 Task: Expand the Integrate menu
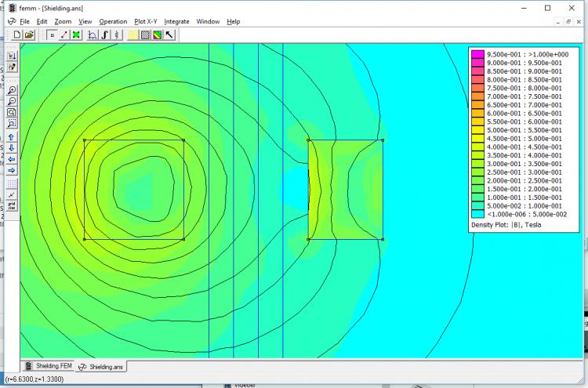pos(176,21)
